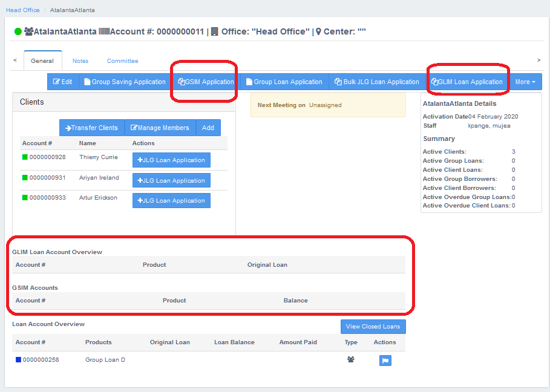Start JLG Loan Application for Thierry Currie

(x=171, y=160)
